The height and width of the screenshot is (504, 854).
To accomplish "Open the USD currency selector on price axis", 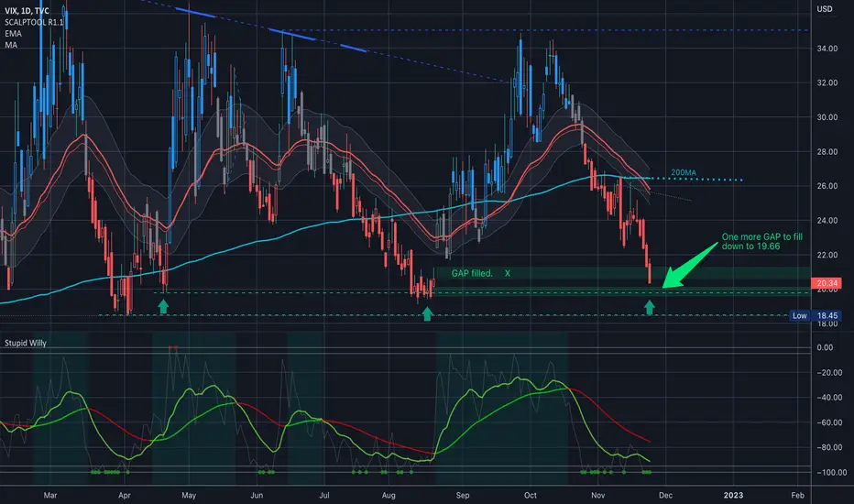I will (824, 9).
